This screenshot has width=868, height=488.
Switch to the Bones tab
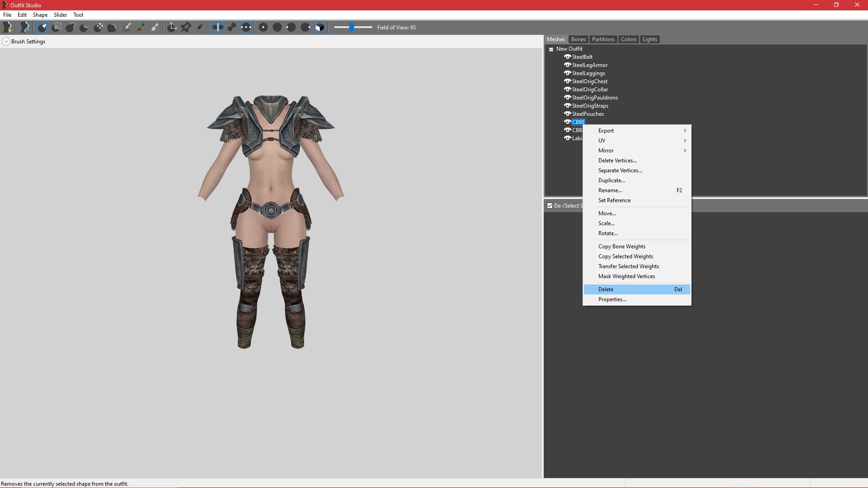pos(578,39)
